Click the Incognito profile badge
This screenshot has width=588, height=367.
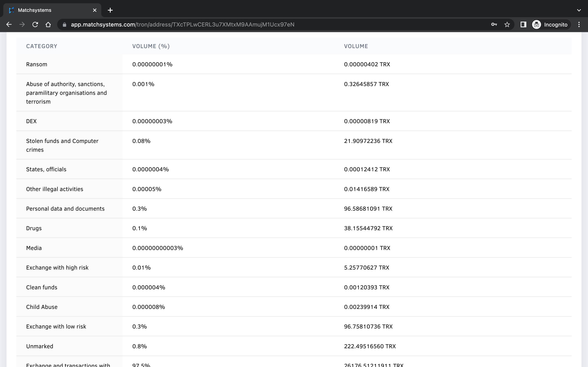coord(550,24)
